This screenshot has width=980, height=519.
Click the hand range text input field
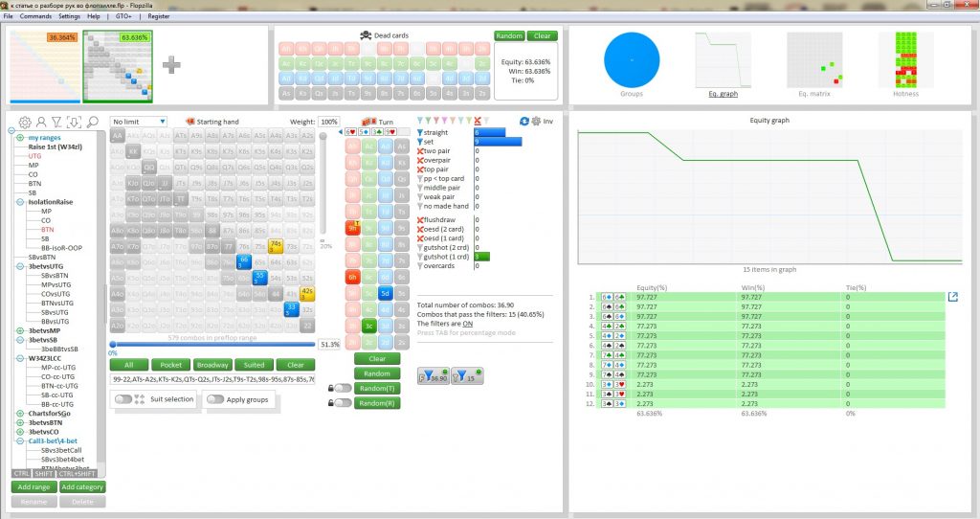click(x=212, y=379)
